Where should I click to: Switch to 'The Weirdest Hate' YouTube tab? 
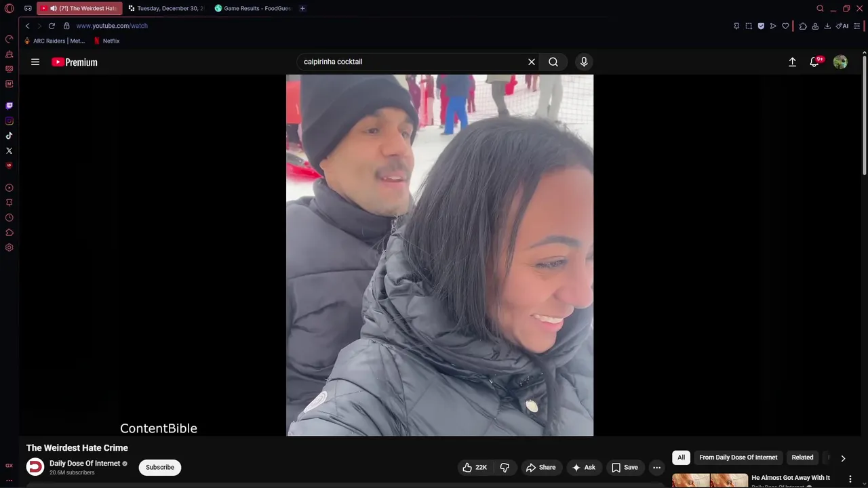tap(80, 8)
